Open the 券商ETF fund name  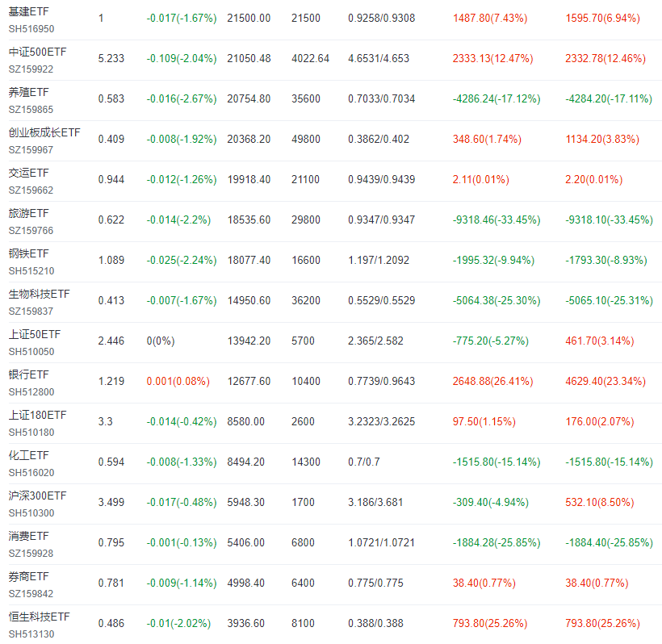point(29,576)
